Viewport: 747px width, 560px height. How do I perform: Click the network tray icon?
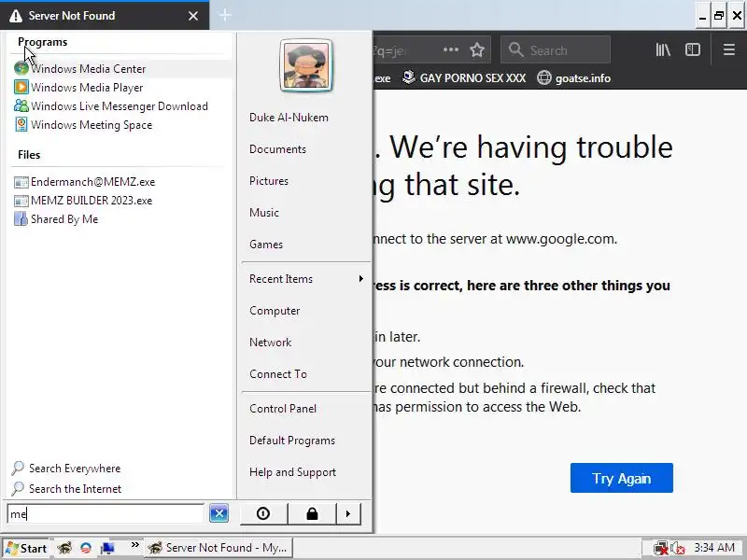[x=661, y=548]
